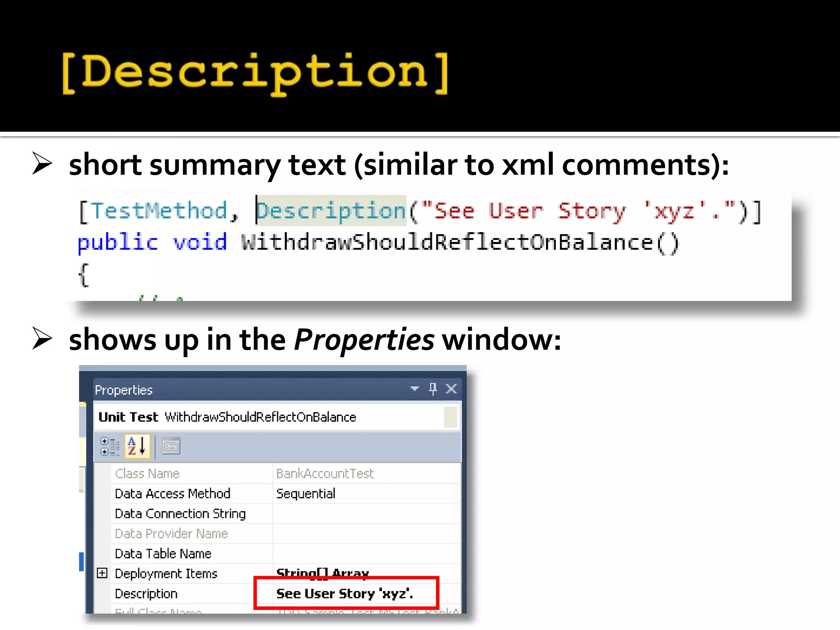Open the Unit Test object selector dropdown
Viewport: 840px width, 630px height.
[x=451, y=417]
